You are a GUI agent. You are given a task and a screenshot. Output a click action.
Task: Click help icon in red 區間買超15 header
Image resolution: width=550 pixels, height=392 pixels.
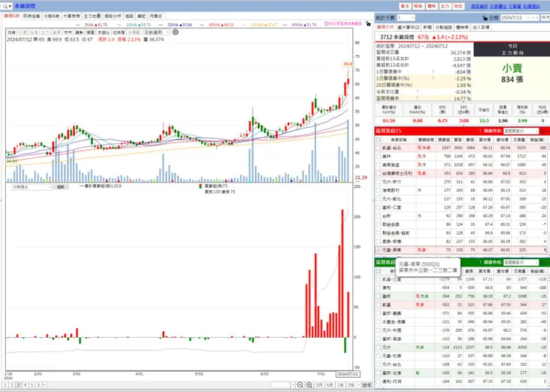coord(480,131)
